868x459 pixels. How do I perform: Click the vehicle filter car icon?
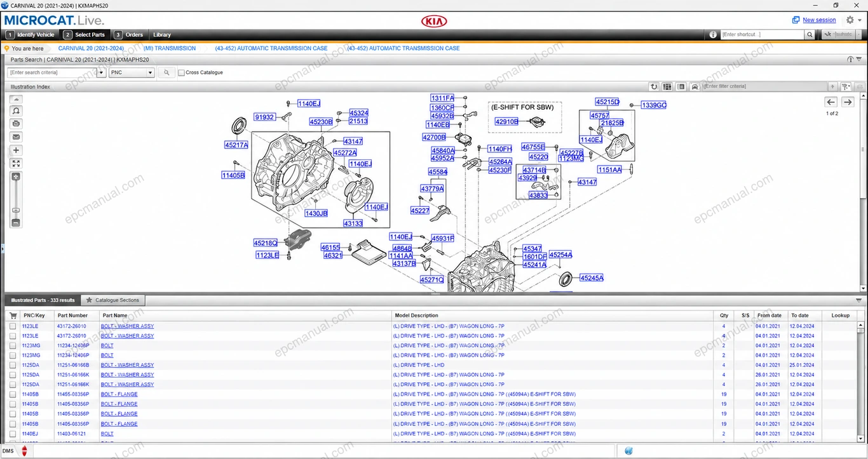[x=695, y=86]
